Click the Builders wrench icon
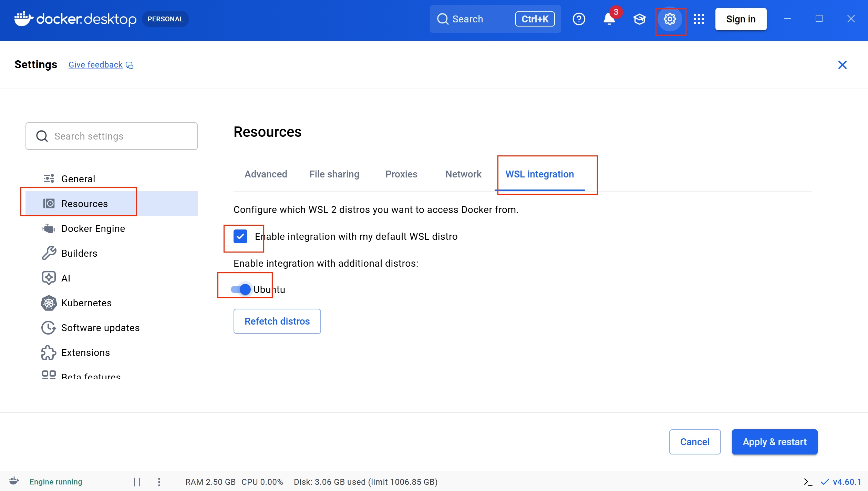The width and height of the screenshot is (868, 491). pos(49,253)
